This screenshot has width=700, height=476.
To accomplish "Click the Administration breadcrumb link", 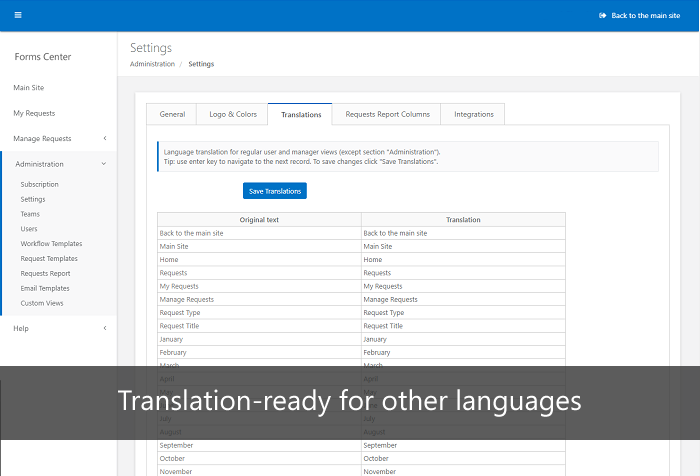I will 152,64.
